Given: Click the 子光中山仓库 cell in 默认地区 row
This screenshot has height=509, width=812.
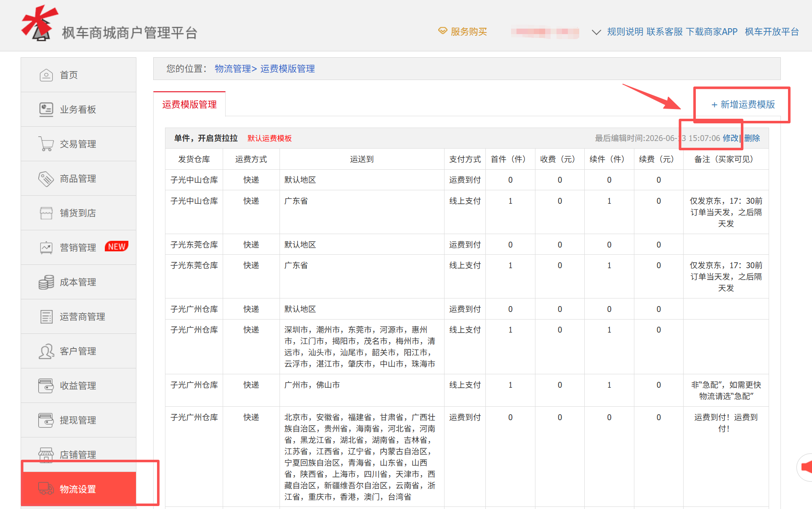Looking at the screenshot, I should (x=194, y=180).
